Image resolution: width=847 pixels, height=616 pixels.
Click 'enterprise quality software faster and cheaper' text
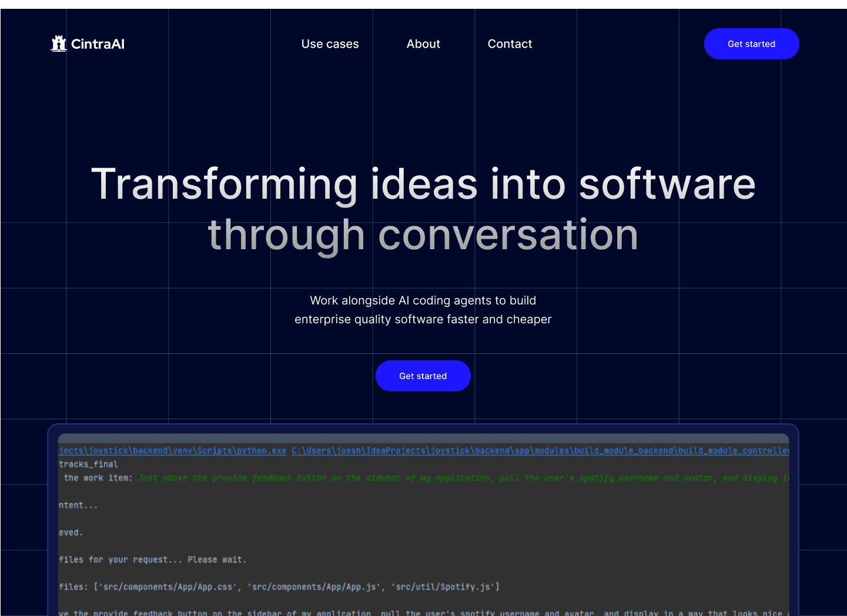423,319
